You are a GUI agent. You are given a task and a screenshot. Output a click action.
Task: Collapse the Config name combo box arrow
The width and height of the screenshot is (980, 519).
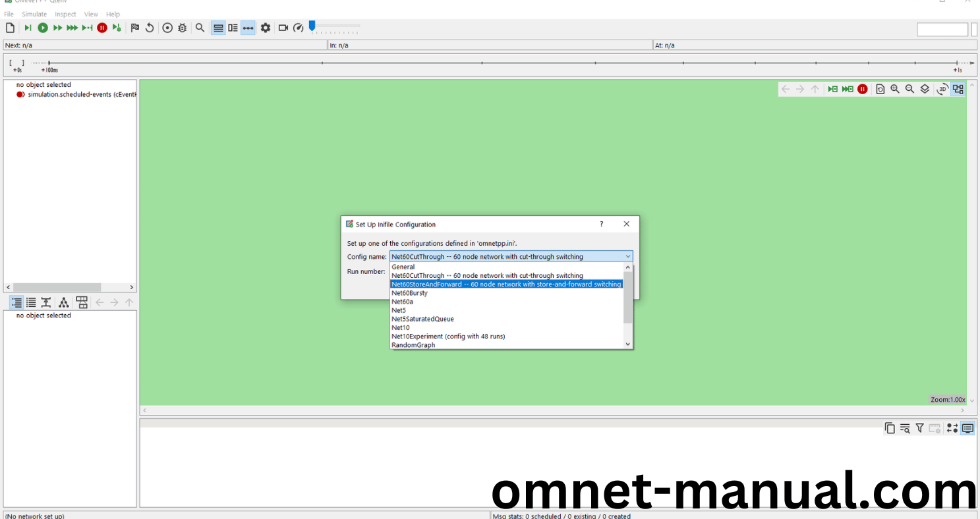pos(627,257)
